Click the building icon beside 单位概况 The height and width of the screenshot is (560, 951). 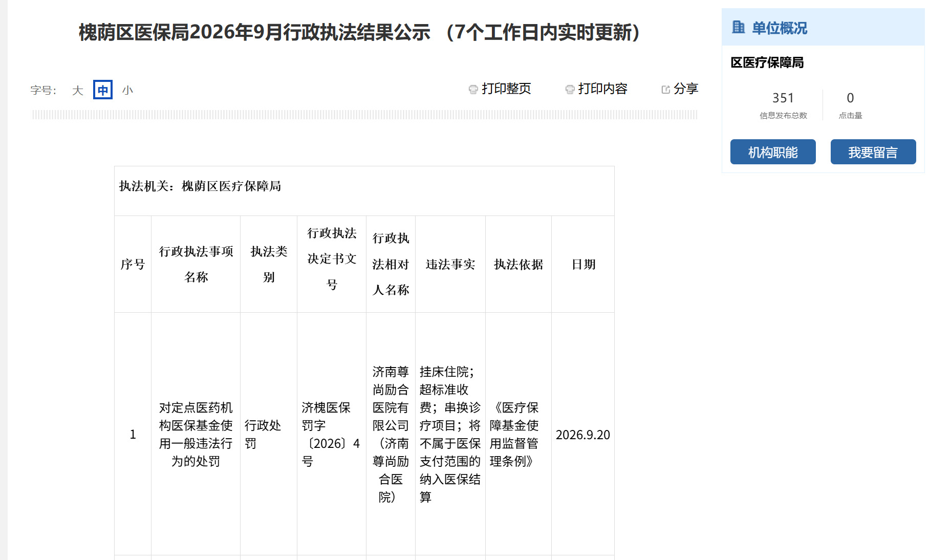click(x=738, y=27)
